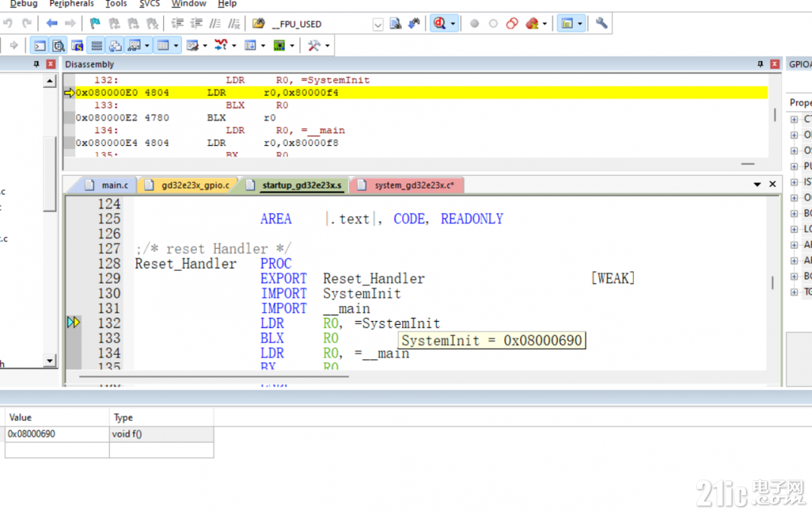Toggle the Command window icon

coord(40,46)
